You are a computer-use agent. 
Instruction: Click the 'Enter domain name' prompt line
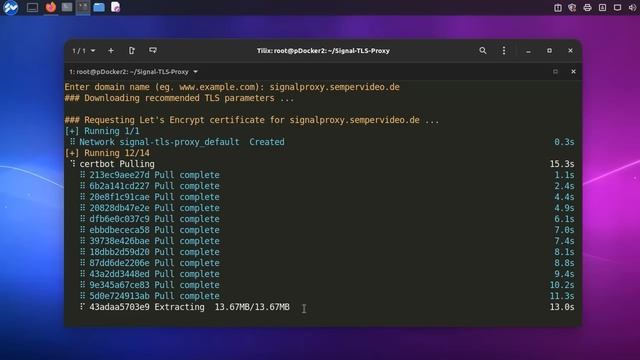232,87
